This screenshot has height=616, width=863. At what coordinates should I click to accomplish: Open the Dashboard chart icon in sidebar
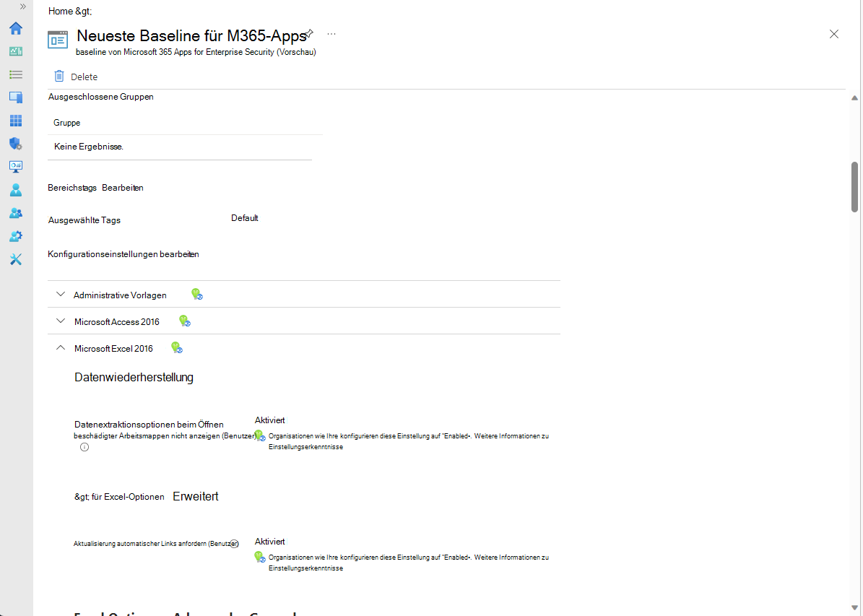tap(16, 51)
